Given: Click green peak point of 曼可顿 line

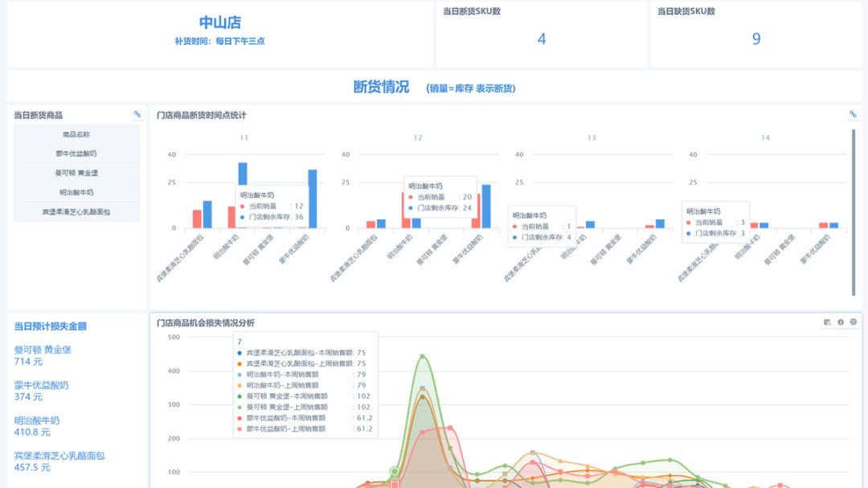Looking at the screenshot, I should pos(423,356).
